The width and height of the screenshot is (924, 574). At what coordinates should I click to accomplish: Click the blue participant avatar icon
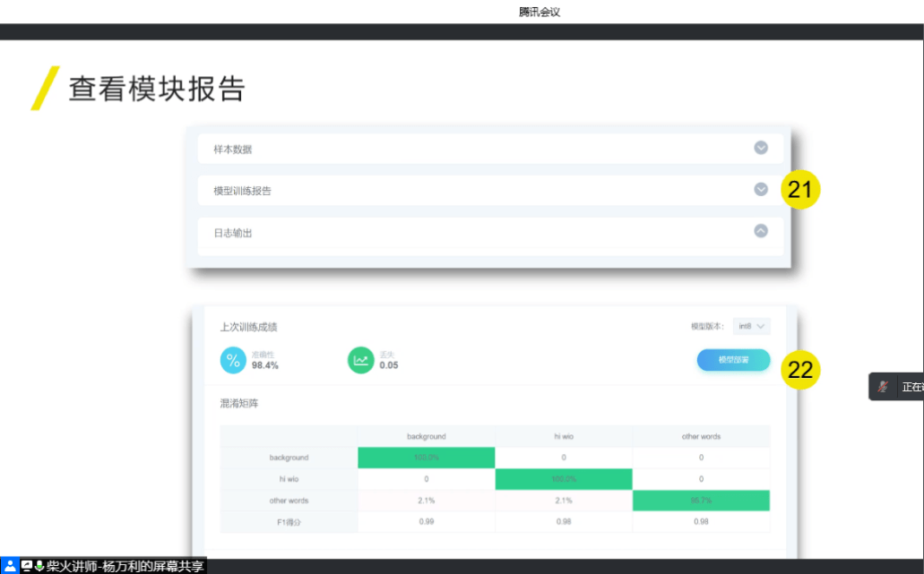tap(9, 566)
